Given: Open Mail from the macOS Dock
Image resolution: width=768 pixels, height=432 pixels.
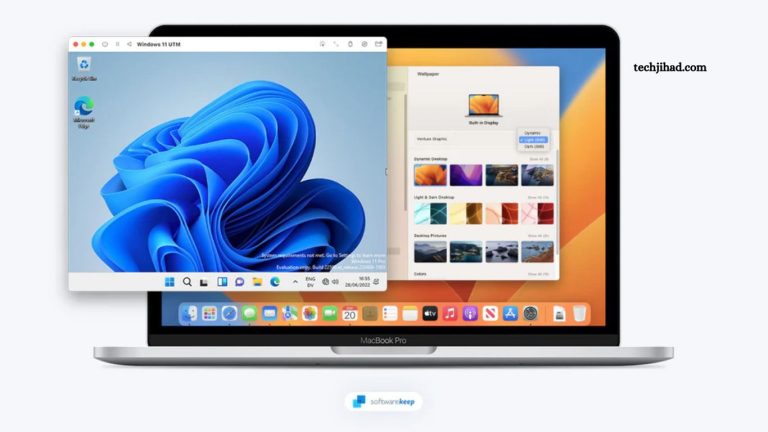Looking at the screenshot, I should pyautogui.click(x=269, y=313).
